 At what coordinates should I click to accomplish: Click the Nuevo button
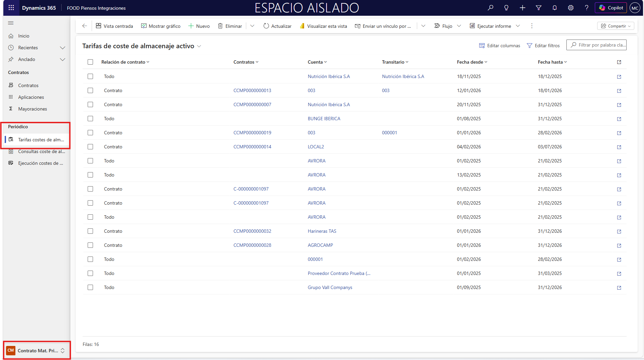tap(199, 26)
